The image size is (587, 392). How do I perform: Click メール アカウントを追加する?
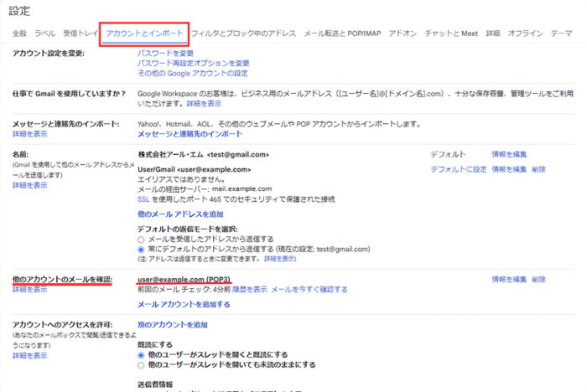(183, 304)
